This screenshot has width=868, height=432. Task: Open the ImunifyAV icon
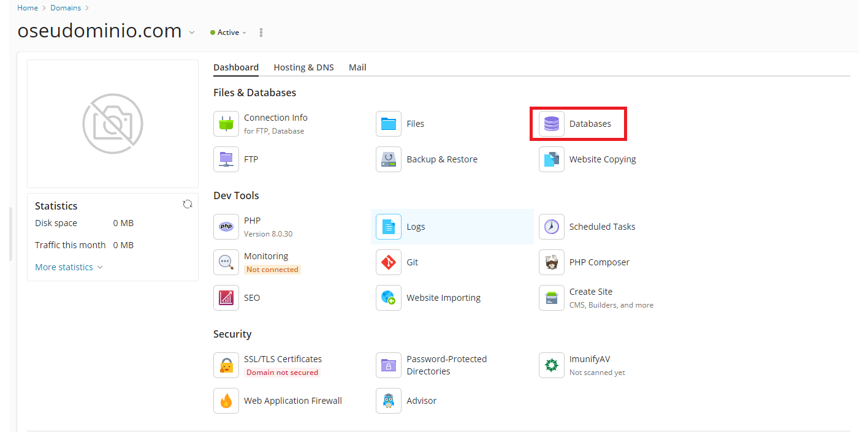click(x=551, y=365)
